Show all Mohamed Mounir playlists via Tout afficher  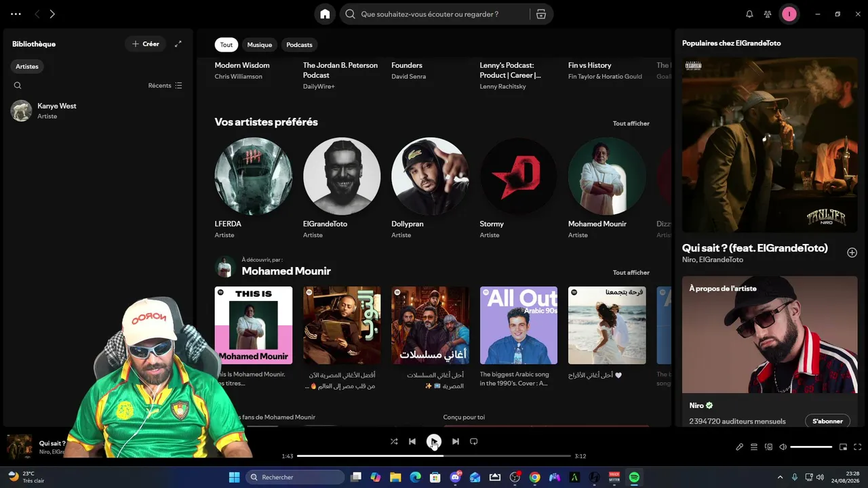point(631,272)
